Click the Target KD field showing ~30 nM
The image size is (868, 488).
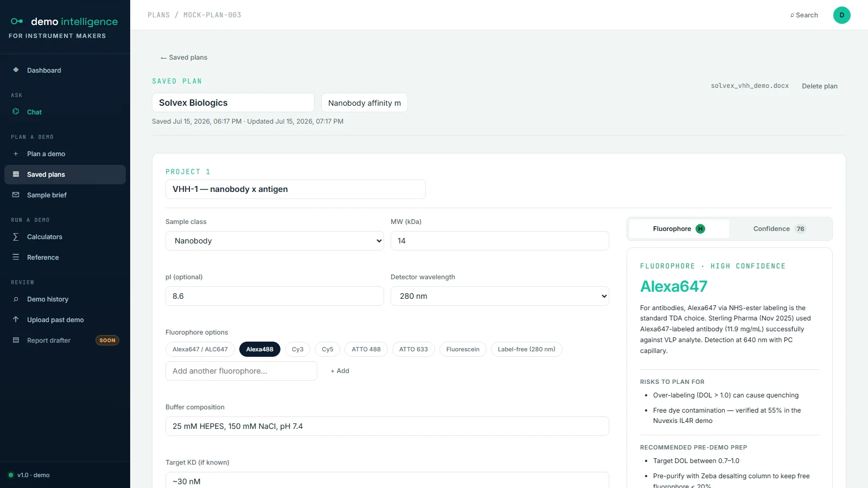coord(387,481)
